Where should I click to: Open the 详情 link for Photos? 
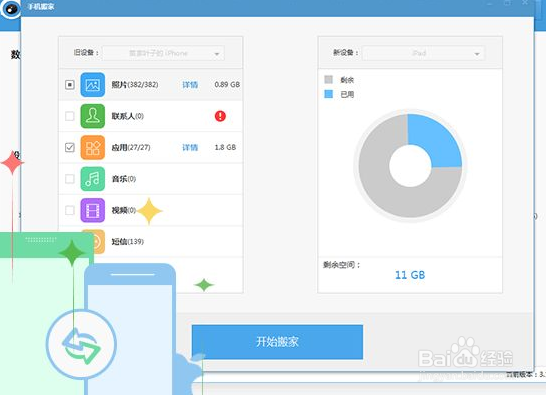(x=190, y=85)
